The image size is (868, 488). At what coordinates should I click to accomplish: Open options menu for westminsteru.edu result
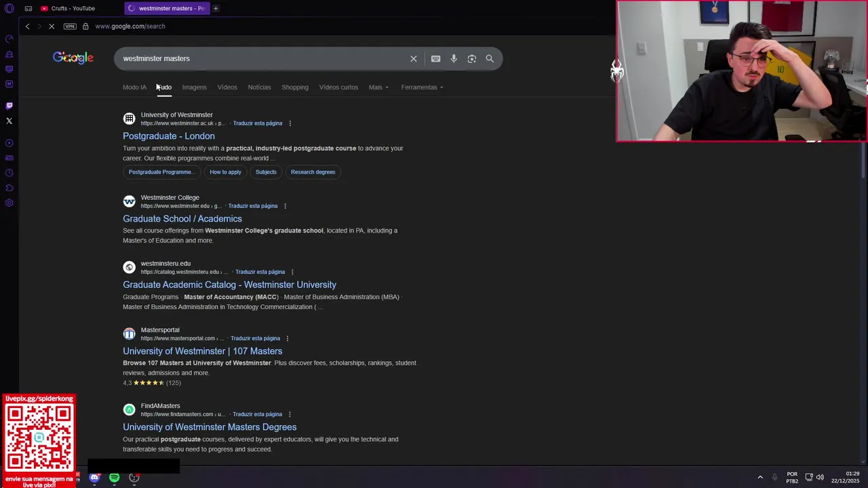click(292, 272)
